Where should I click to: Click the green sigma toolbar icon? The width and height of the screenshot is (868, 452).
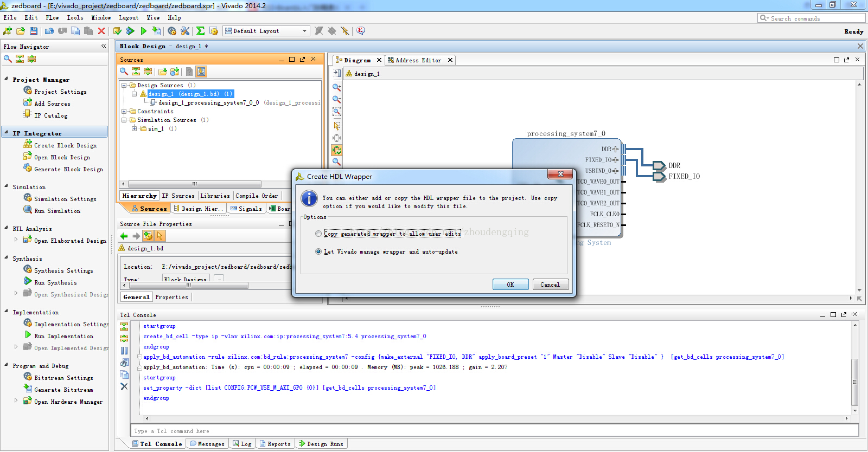pyautogui.click(x=200, y=31)
